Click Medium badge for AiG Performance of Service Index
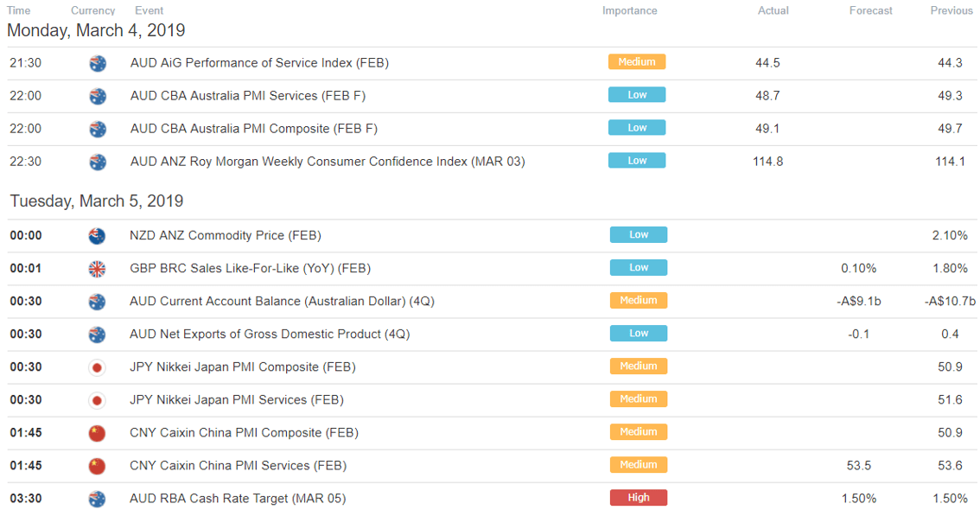The height and width of the screenshot is (510, 980). tap(637, 62)
